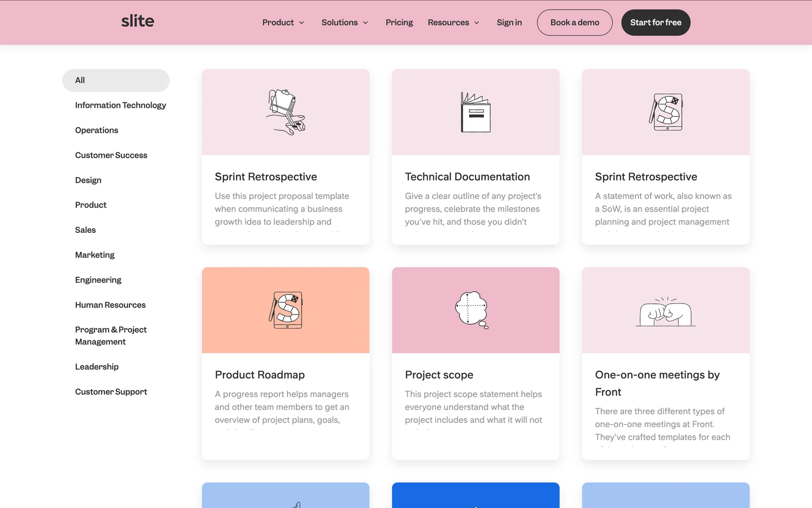The image size is (812, 508).
Task: Click the Book a demo button
Action: pos(574,22)
